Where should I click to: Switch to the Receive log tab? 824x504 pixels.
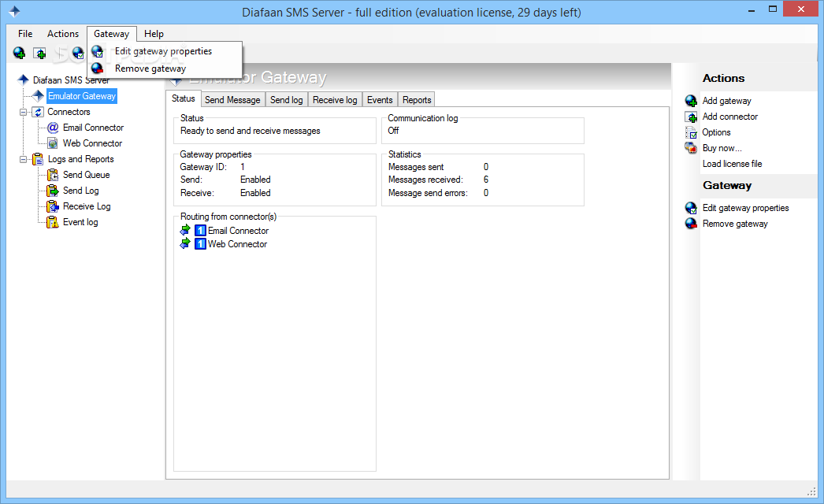(x=335, y=100)
